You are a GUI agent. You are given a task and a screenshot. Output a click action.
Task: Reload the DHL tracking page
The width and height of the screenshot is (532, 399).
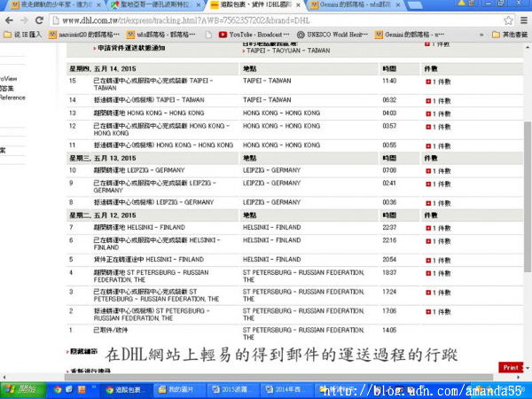coord(39,20)
